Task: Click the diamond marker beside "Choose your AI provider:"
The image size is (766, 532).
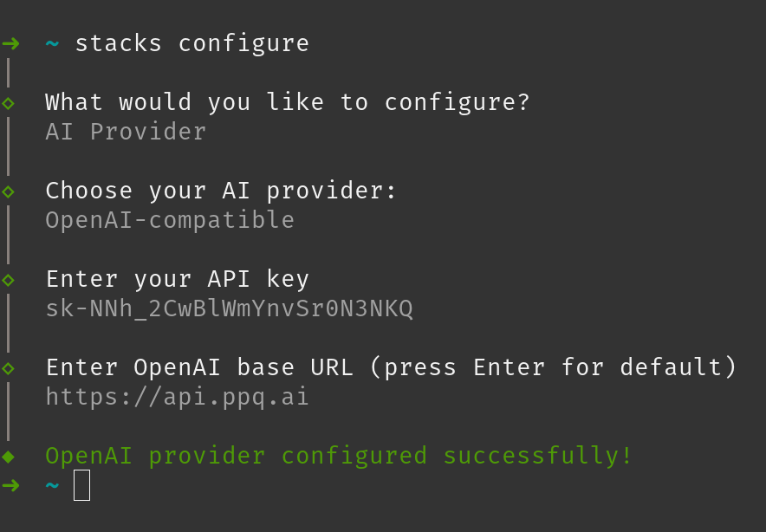Action: (x=9, y=191)
